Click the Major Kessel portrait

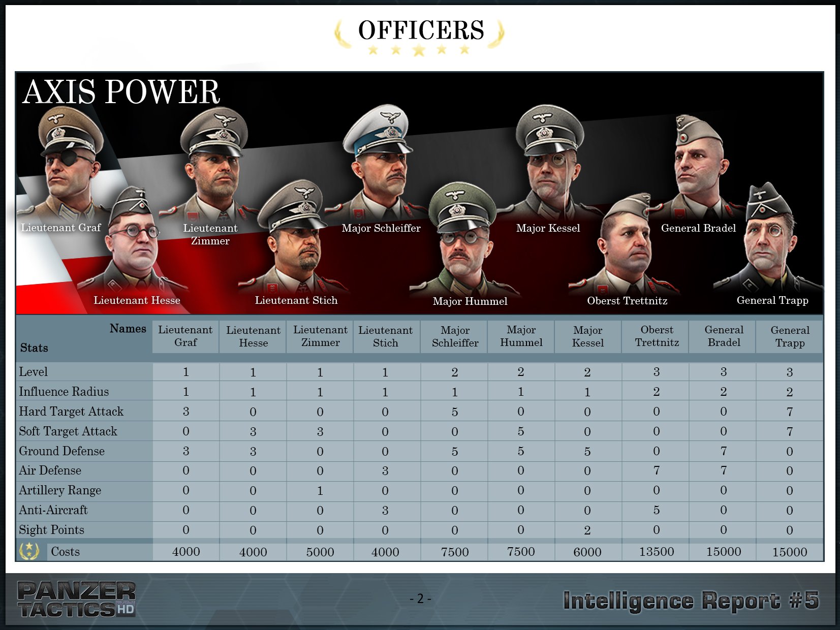pyautogui.click(x=549, y=163)
